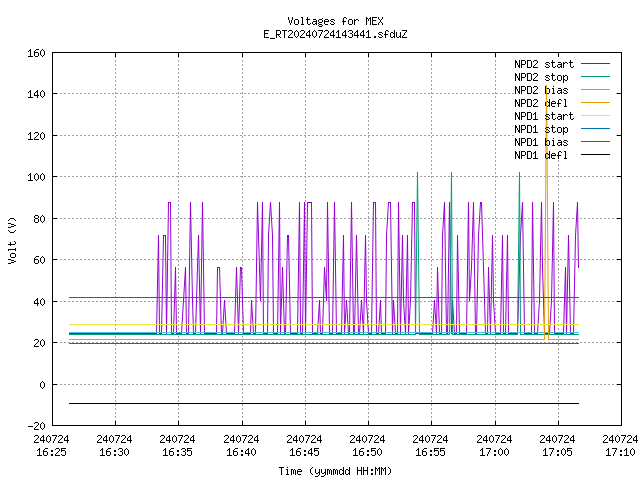This screenshot has width=640, height=480.
Task: Click the dark blue NPD1 stop legend line
Action: 595,129
